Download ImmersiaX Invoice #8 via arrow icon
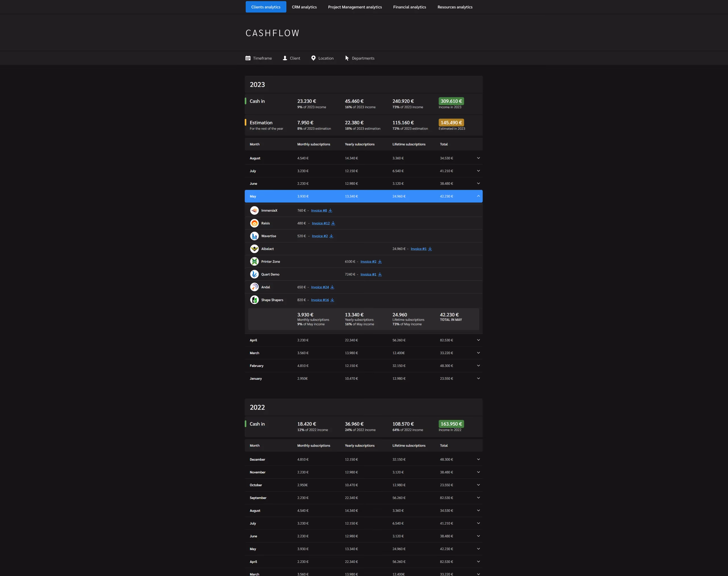Viewport: 728px width, 576px height. point(330,210)
